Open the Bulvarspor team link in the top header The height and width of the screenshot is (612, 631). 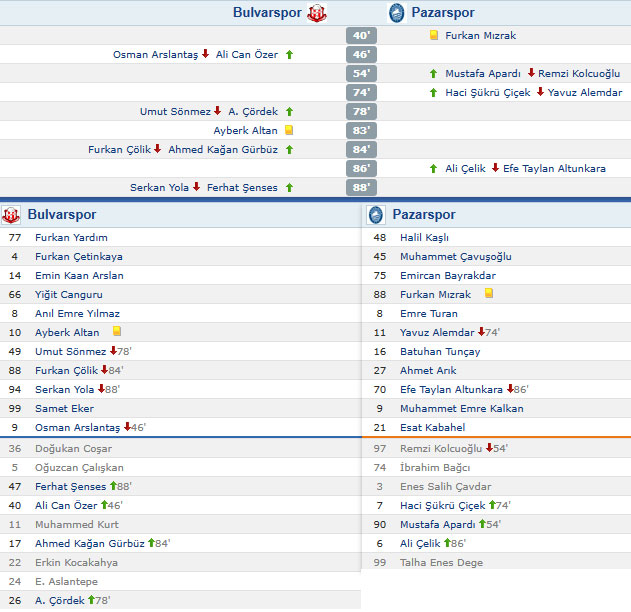click(x=267, y=13)
